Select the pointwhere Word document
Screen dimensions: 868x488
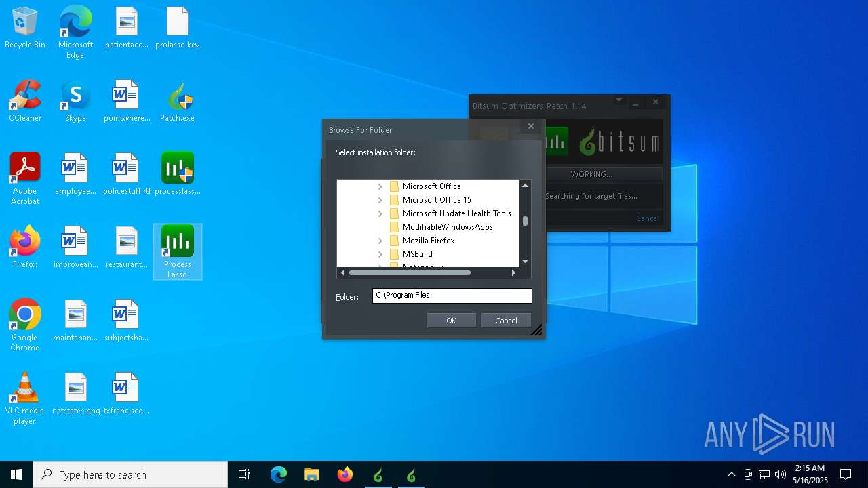pyautogui.click(x=126, y=102)
